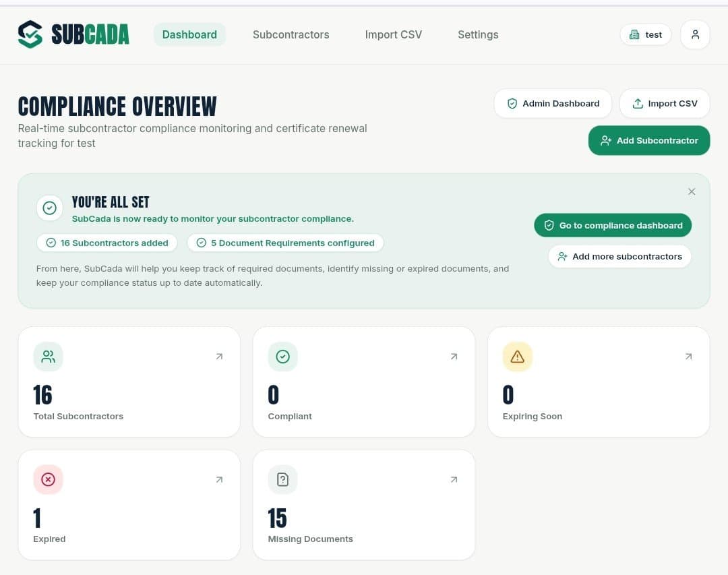Image resolution: width=728 pixels, height=575 pixels.
Task: Open Compliant card arrow
Action: [x=454, y=357]
